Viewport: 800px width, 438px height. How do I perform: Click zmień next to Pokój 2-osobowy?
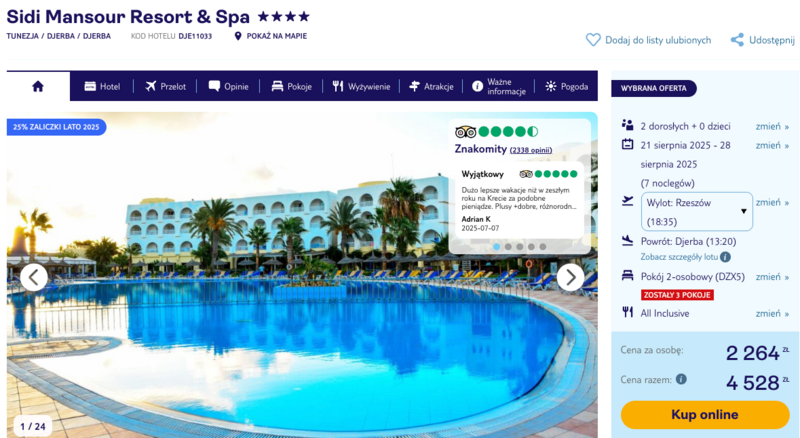(x=772, y=277)
